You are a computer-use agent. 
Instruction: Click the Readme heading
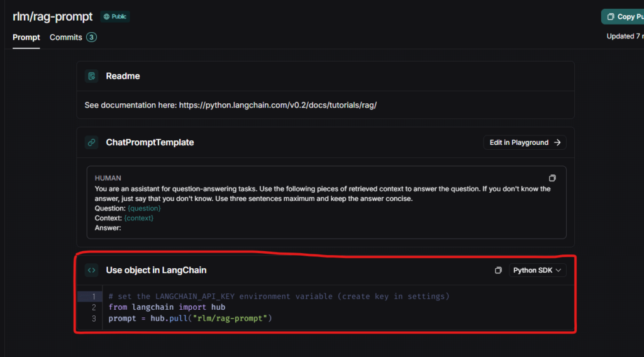123,76
